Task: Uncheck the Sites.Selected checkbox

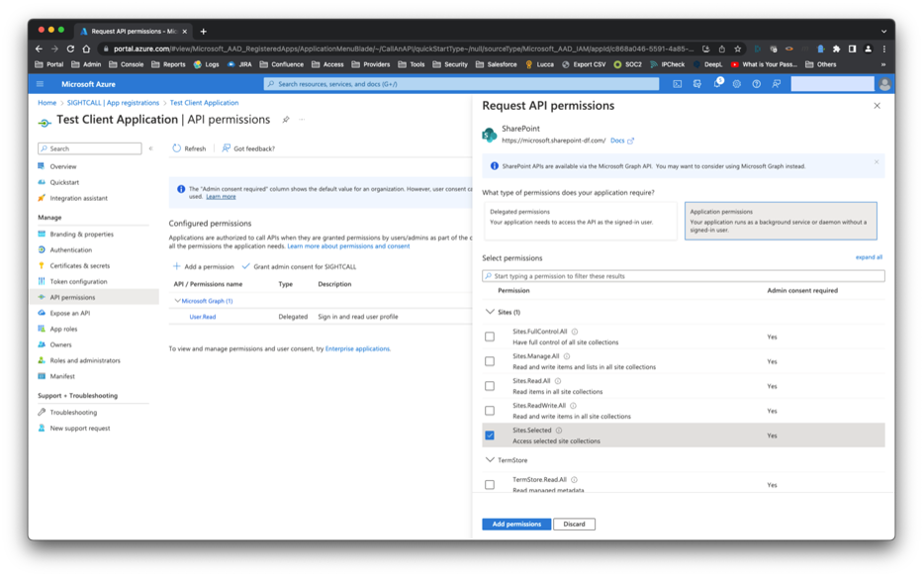Action: click(x=490, y=435)
